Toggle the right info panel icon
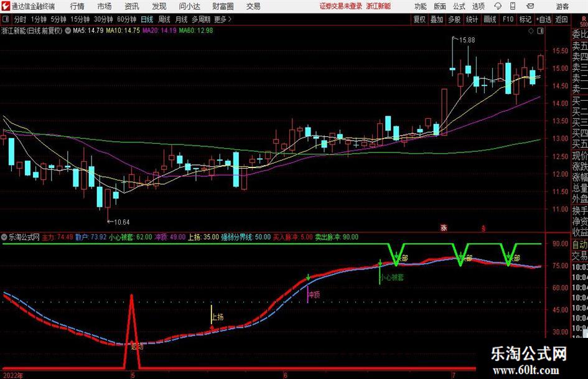Viewport: 588px width, 379px height. [540, 31]
